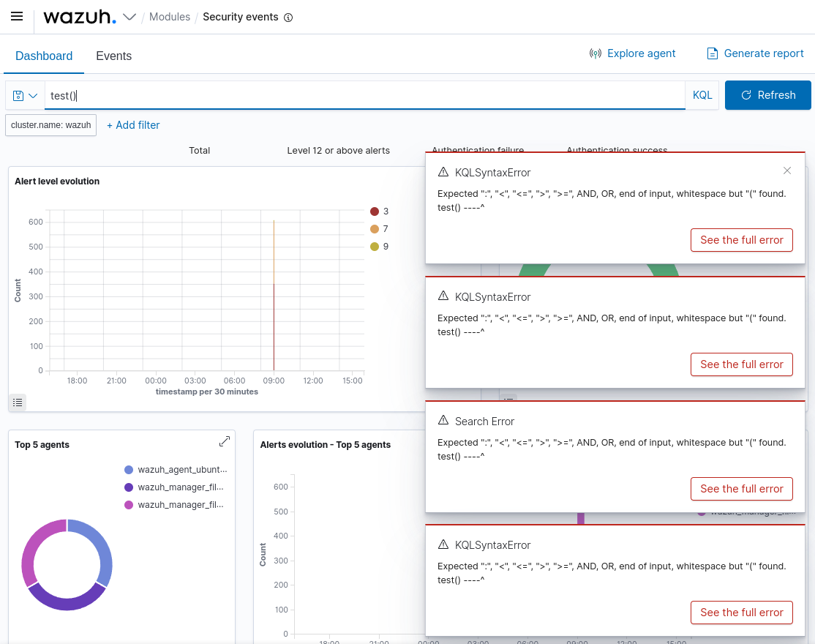
Task: Open the KQL query language selector
Action: tap(702, 94)
